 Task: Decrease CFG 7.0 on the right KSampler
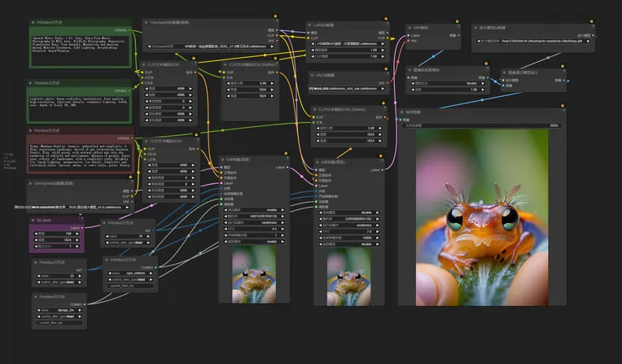point(321,232)
